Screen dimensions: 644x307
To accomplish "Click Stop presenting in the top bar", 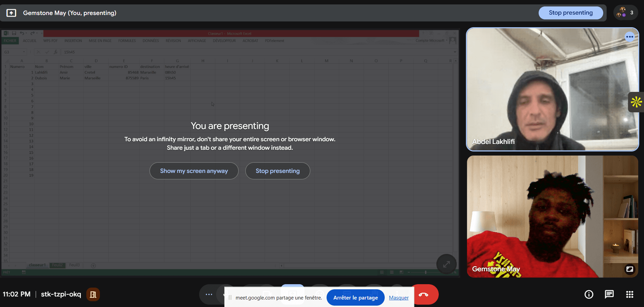I will (x=571, y=13).
